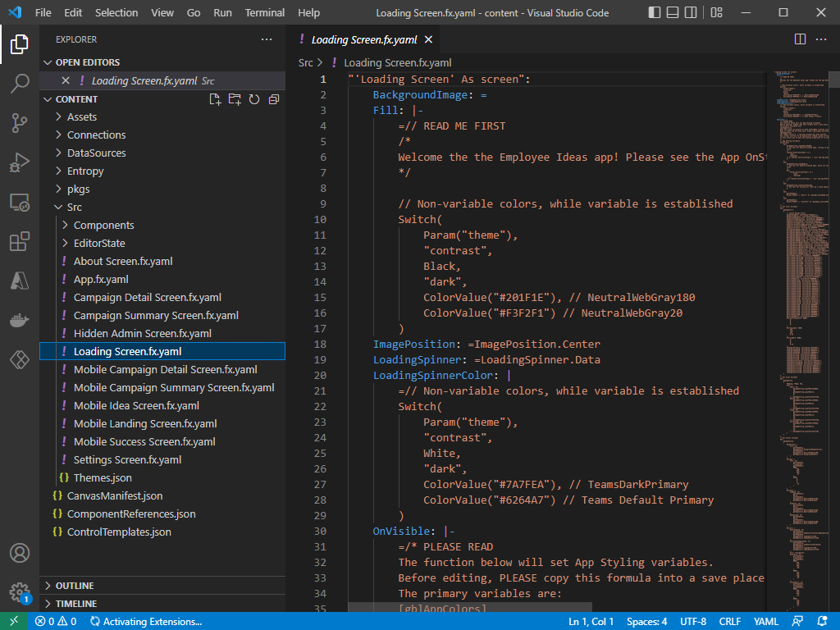Image resolution: width=840 pixels, height=630 pixels.
Task: Open the Run and Debug view
Action: 20,162
